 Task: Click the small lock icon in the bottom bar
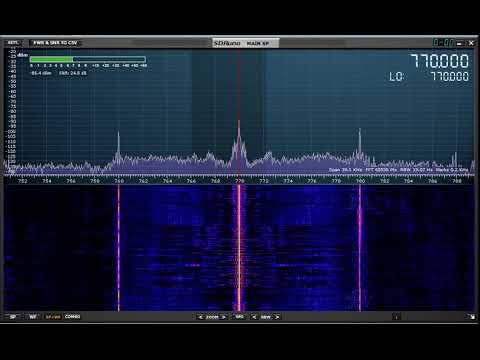click(396, 317)
